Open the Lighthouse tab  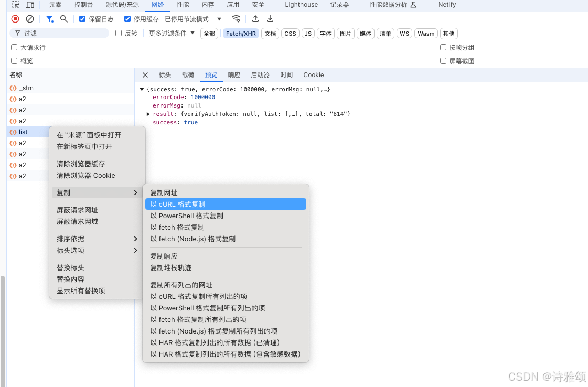pyautogui.click(x=302, y=5)
